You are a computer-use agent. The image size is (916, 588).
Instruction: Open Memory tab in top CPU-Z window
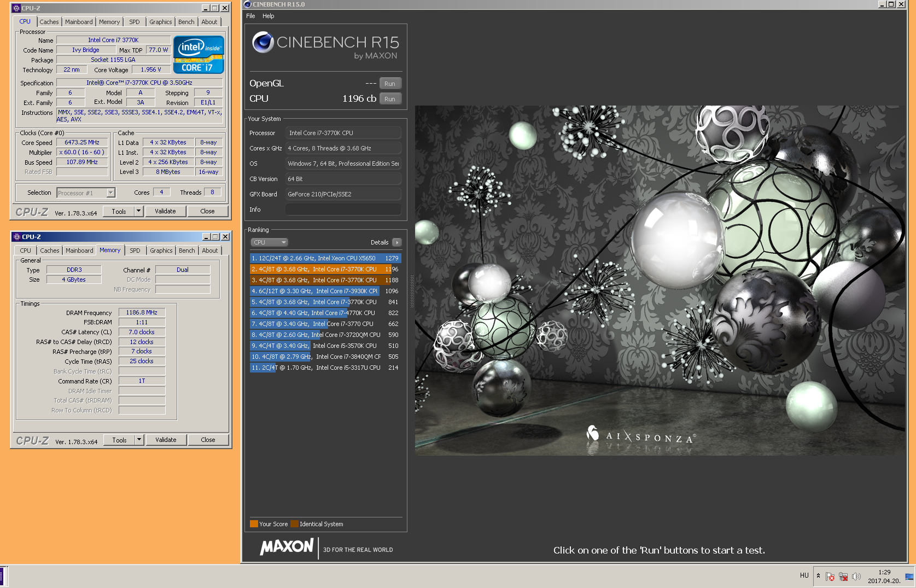109,22
